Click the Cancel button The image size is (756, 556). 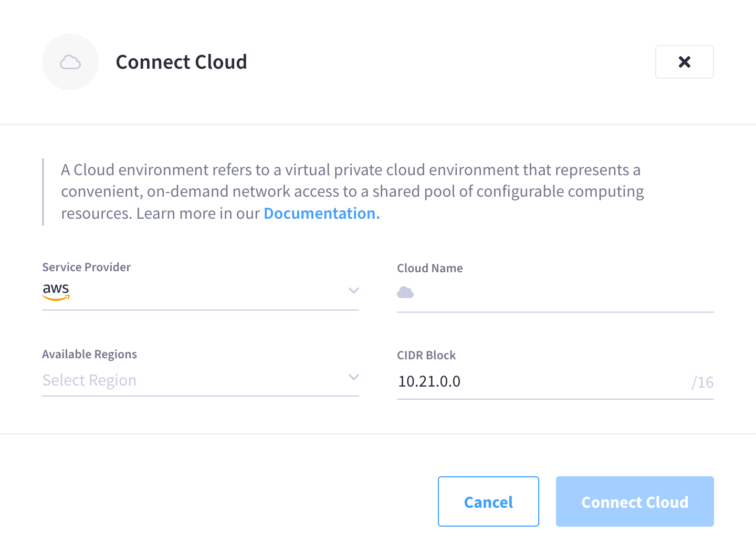pyautogui.click(x=488, y=501)
